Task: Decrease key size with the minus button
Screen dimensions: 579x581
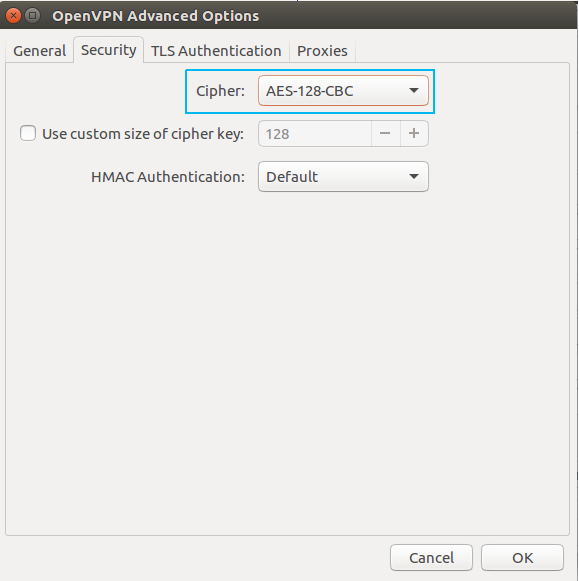Action: coord(385,133)
